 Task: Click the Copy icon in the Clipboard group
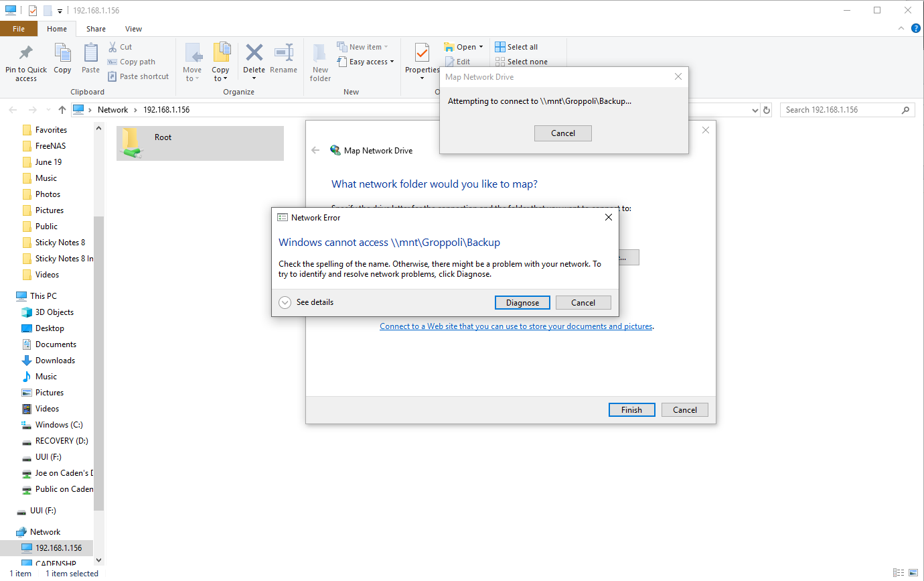tap(62, 59)
